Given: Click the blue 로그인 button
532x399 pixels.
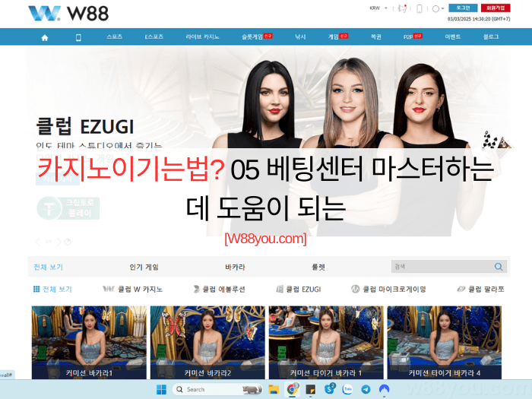Looking at the screenshot, I should (463, 8).
